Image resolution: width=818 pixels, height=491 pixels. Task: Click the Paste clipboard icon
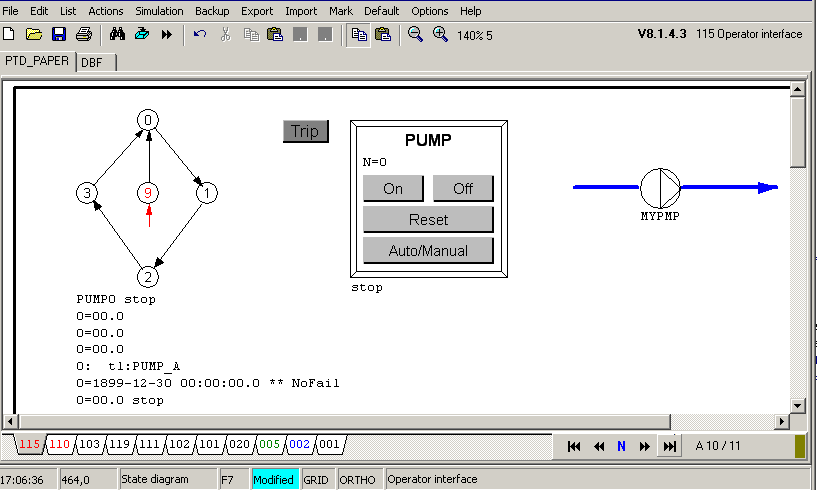[x=275, y=34]
